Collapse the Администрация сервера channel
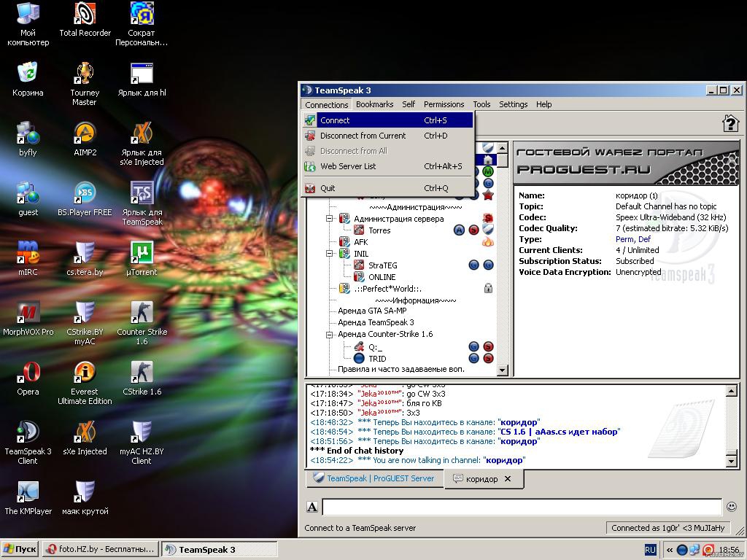 [x=329, y=219]
